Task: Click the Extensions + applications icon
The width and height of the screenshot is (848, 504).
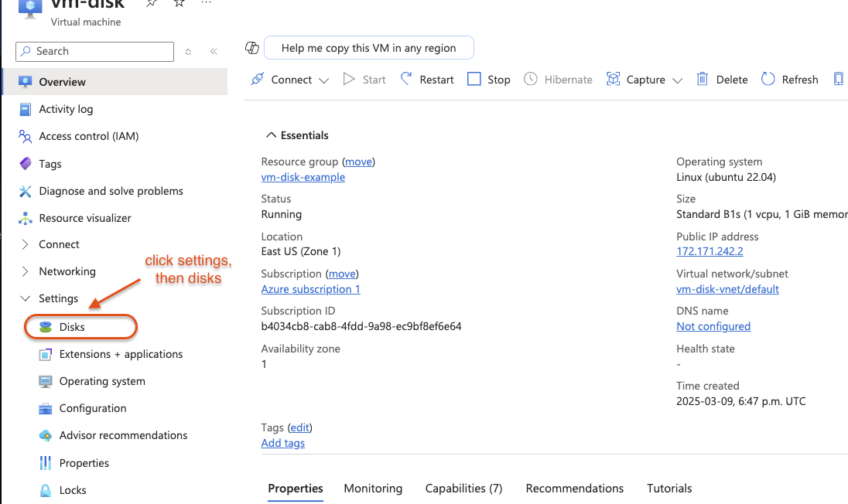Action: [46, 354]
